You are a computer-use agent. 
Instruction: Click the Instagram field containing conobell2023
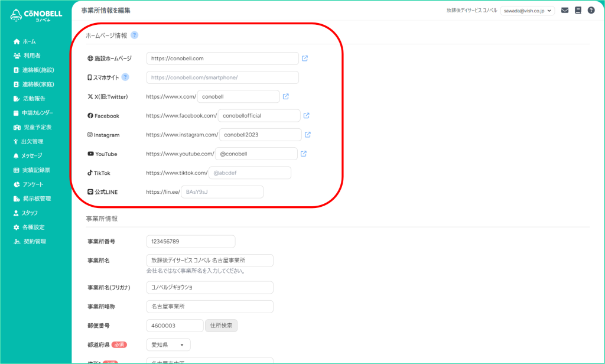point(261,135)
